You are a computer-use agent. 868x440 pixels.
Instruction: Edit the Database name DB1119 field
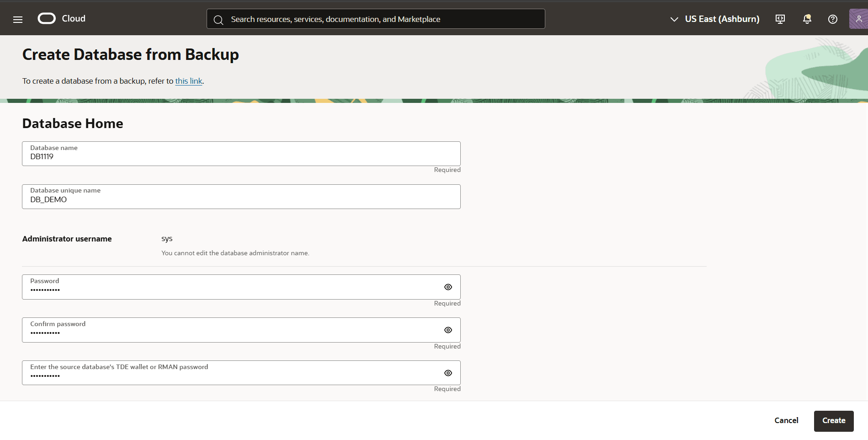241,156
